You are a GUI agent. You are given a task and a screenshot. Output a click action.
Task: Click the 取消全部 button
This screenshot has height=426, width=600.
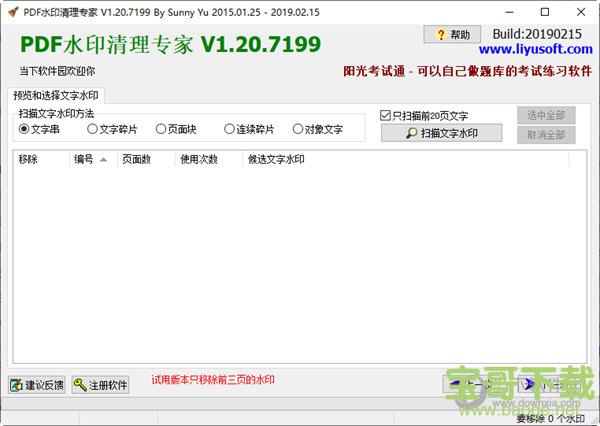tap(546, 135)
